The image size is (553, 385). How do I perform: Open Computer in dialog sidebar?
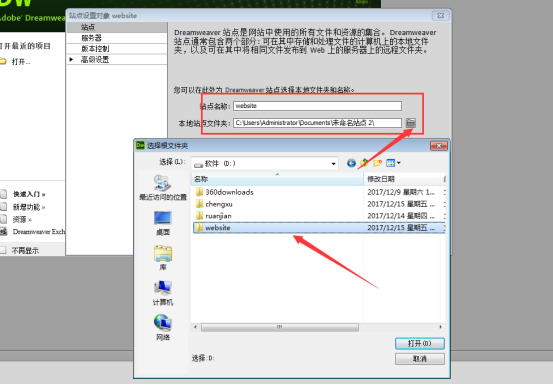[x=163, y=293]
